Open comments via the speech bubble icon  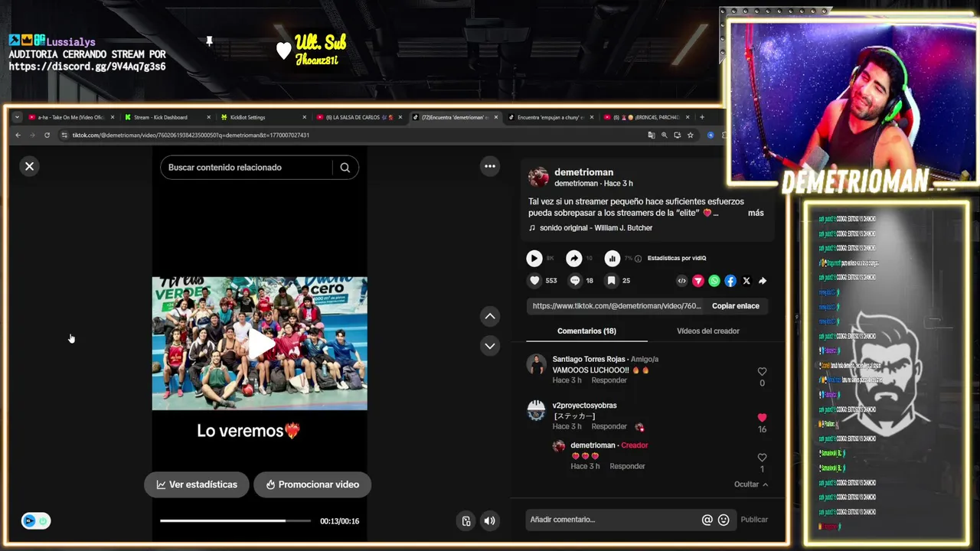(x=575, y=281)
